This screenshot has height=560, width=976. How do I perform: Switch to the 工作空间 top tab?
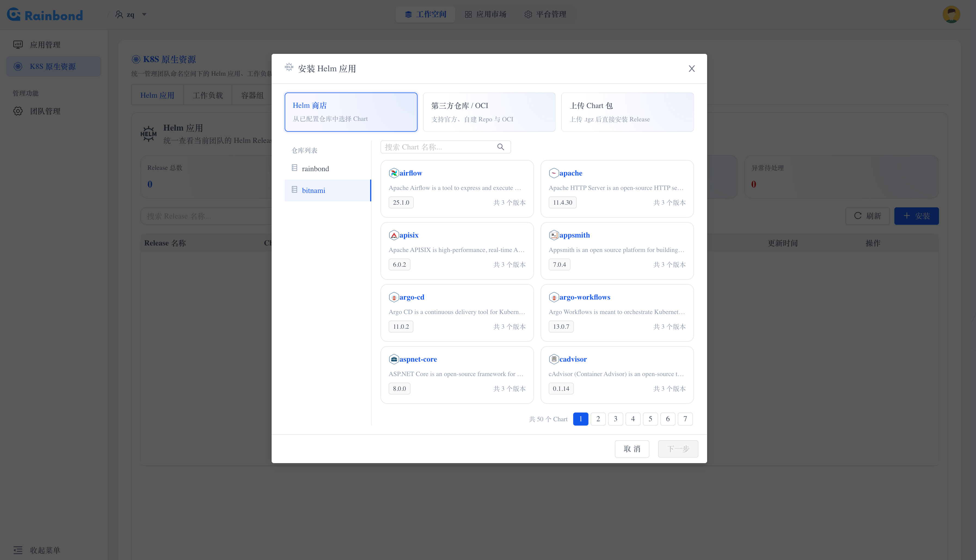pos(425,14)
